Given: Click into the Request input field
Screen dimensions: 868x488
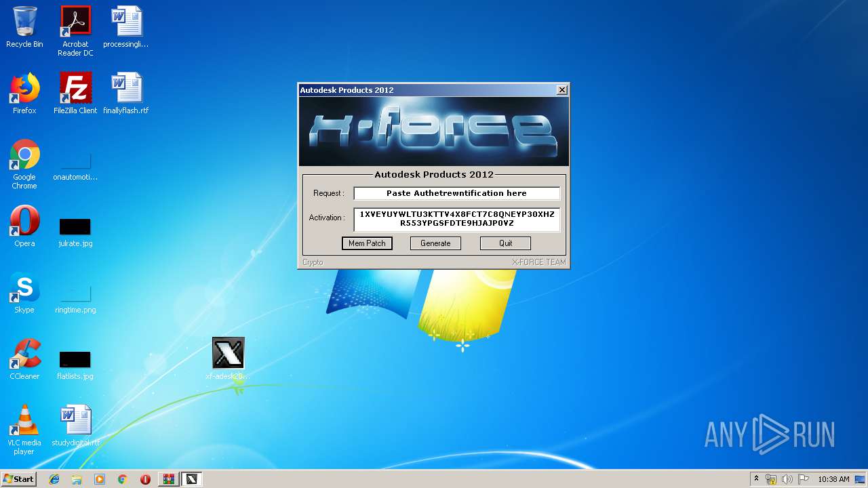Looking at the screenshot, I should [456, 193].
